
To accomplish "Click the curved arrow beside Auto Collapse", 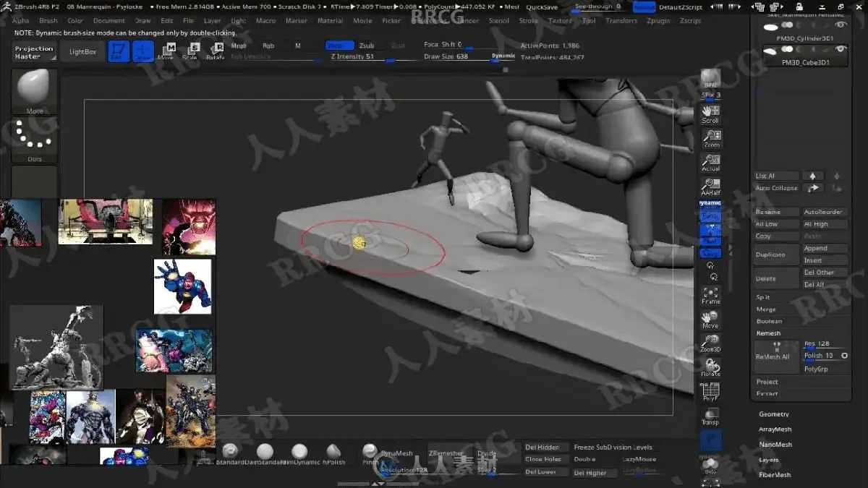I will tap(812, 188).
